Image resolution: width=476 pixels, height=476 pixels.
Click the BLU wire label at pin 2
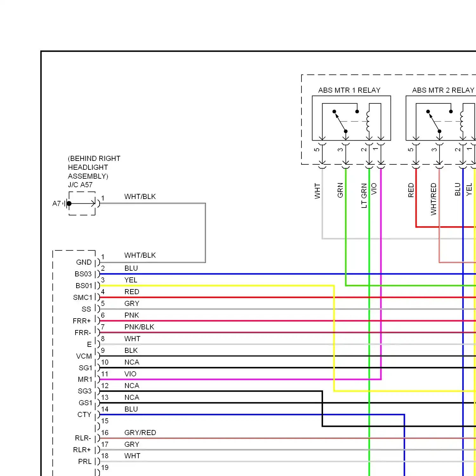point(131,268)
